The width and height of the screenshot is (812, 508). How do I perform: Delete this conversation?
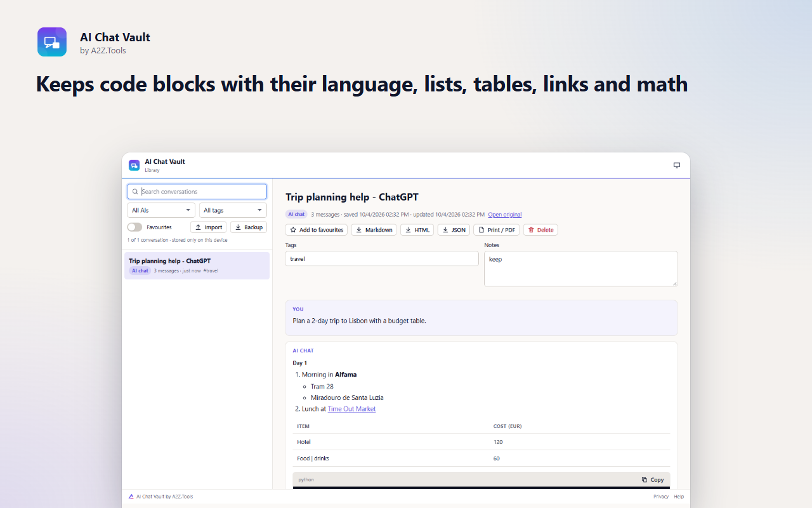pyautogui.click(x=540, y=230)
